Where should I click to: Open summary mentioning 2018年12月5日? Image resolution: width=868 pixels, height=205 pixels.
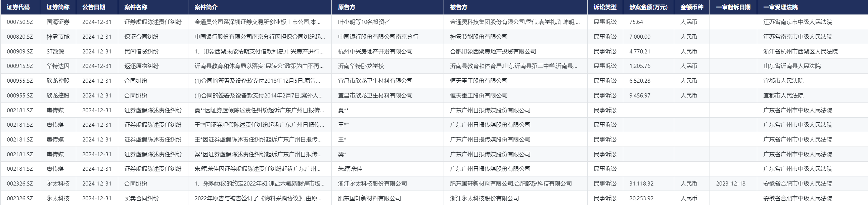click(x=258, y=81)
